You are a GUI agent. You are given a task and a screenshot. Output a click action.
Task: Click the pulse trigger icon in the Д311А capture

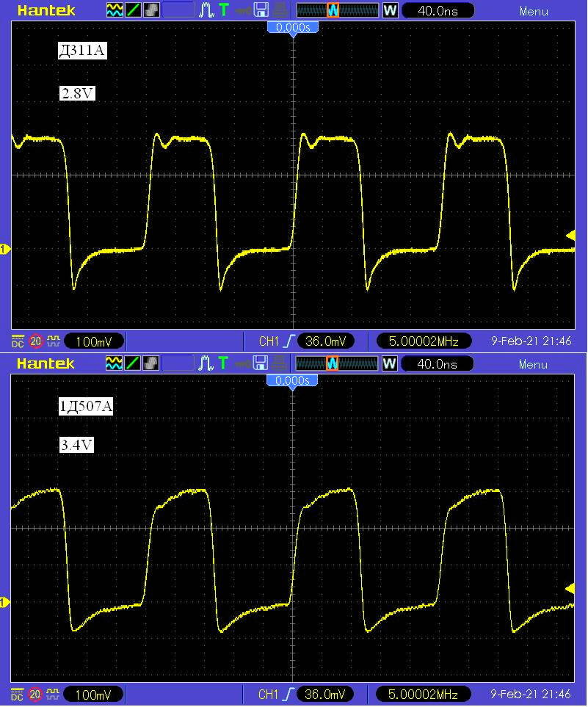point(206,10)
